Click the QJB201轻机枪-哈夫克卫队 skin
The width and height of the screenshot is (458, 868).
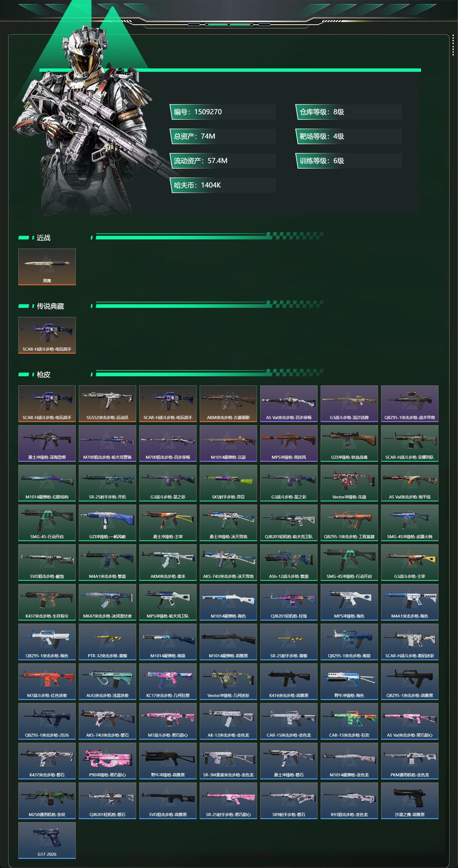tap(289, 523)
